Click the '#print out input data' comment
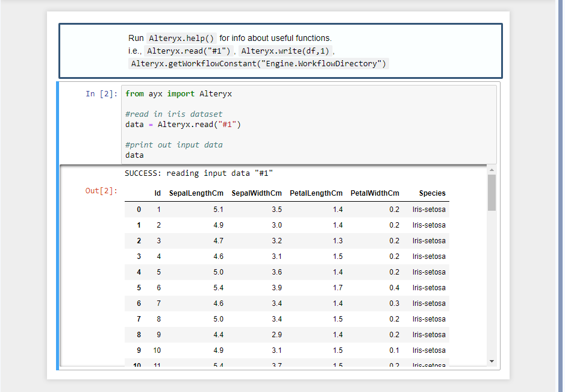Image resolution: width=565 pixels, height=392 pixels. click(x=174, y=145)
